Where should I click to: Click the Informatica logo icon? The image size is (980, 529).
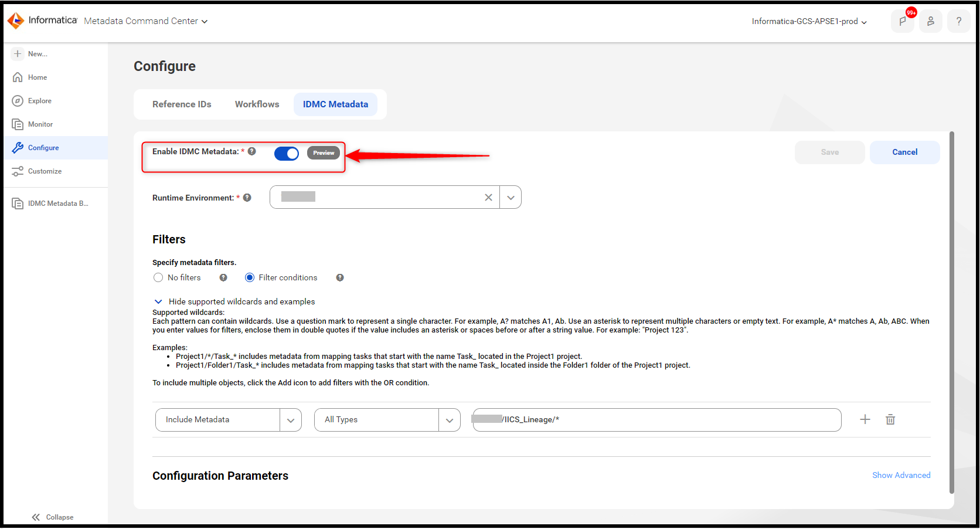tap(16, 21)
